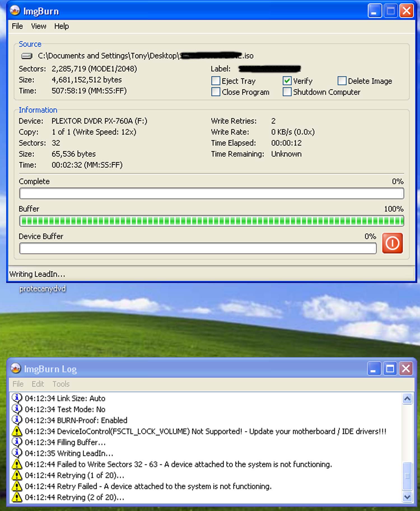Minimize the ImgBurn Log window
This screenshot has height=511, width=420.
374,368
